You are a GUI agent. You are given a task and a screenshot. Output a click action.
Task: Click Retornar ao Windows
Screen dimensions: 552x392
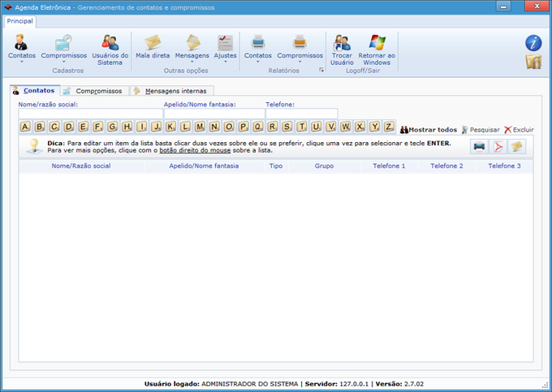click(377, 50)
